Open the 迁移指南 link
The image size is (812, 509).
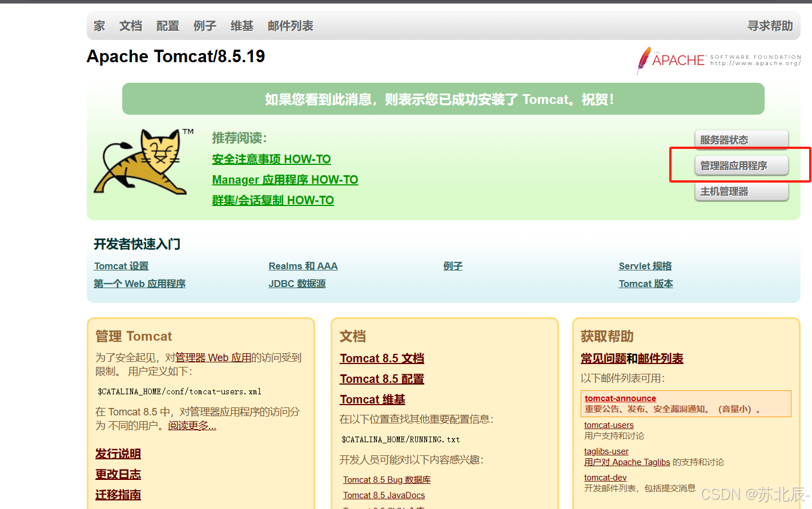click(x=118, y=495)
